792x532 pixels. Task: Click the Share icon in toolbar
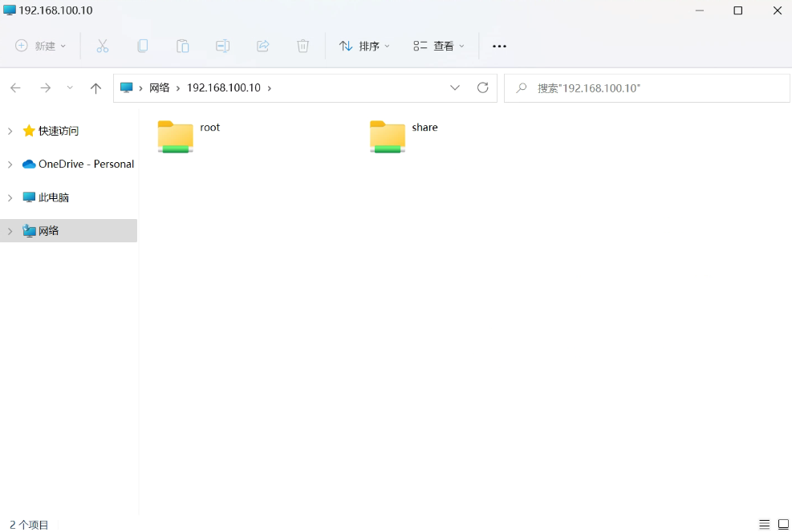coord(263,46)
